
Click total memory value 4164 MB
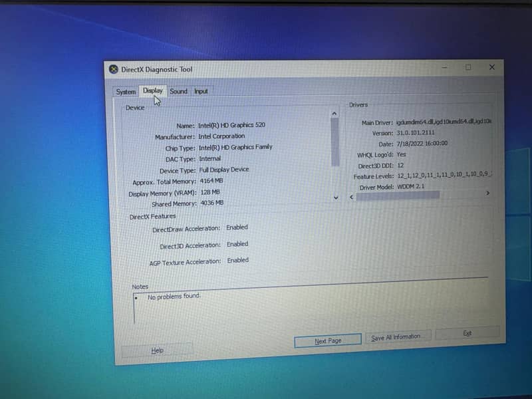pyautogui.click(x=211, y=181)
